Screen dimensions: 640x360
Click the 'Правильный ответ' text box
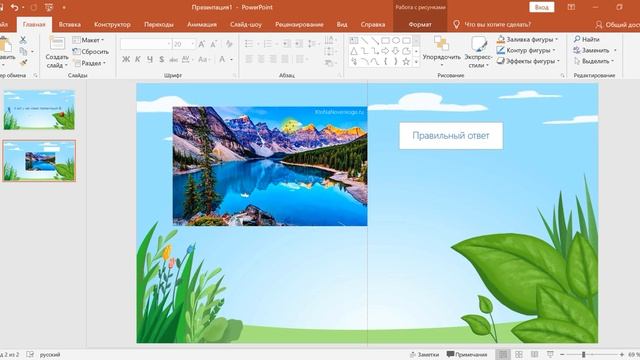coord(451,136)
